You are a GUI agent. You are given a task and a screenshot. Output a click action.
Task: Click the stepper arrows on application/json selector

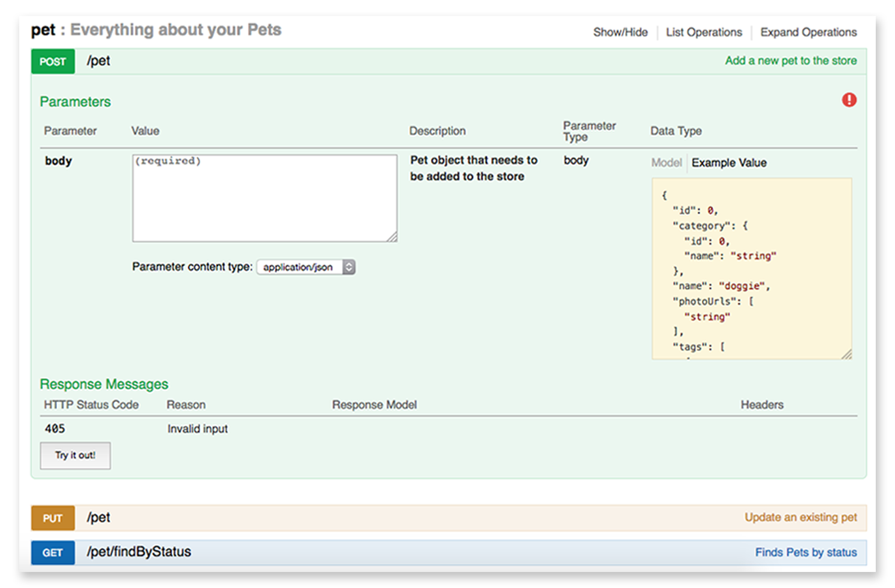(348, 267)
